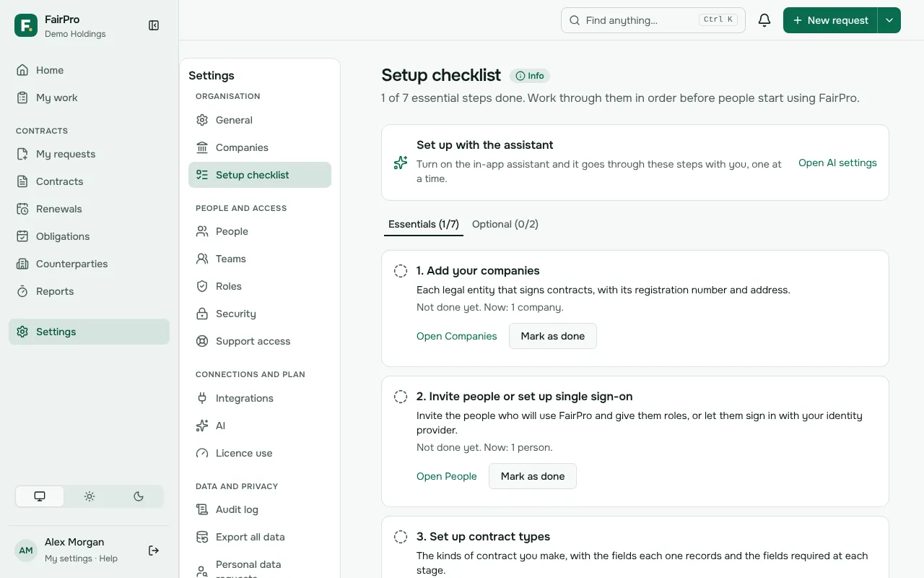Click the New request button
The height and width of the screenshot is (578, 924).
tap(830, 20)
